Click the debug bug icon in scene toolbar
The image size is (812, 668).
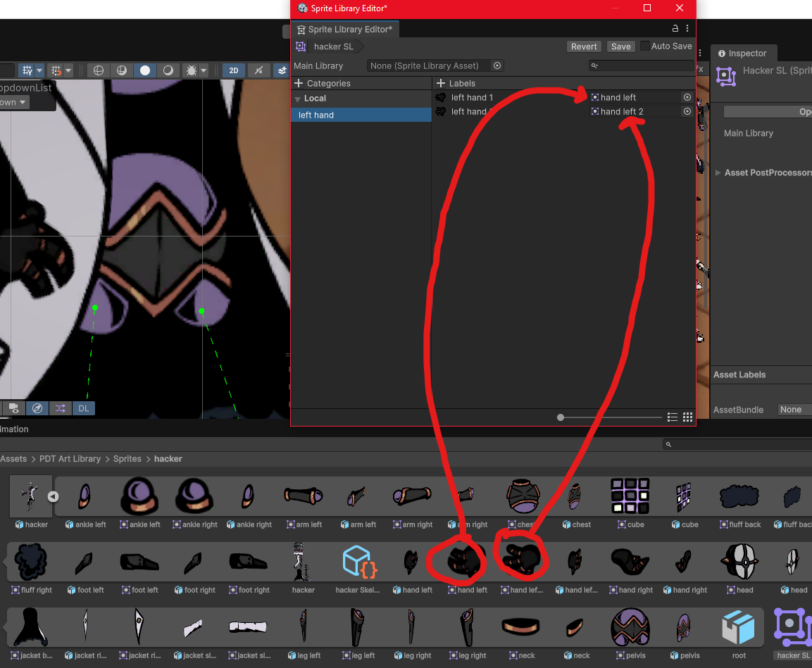[191, 70]
